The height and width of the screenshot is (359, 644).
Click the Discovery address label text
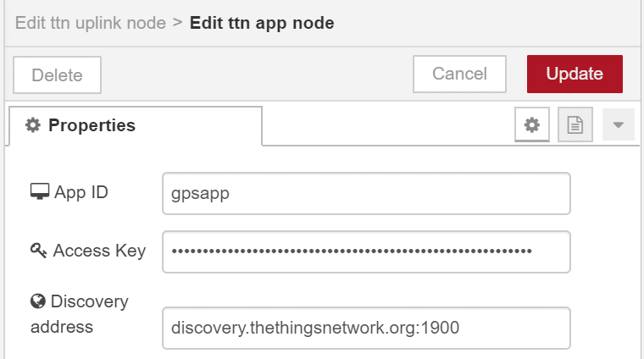(80, 314)
